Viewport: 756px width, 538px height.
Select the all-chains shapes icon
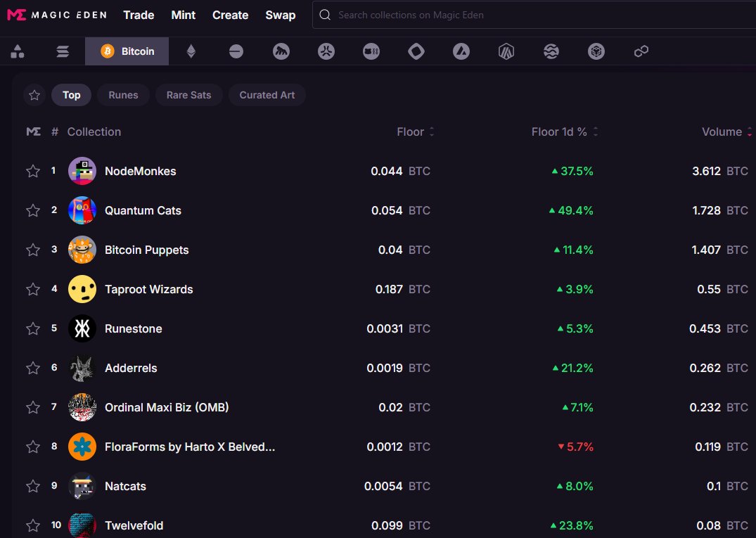[x=18, y=51]
